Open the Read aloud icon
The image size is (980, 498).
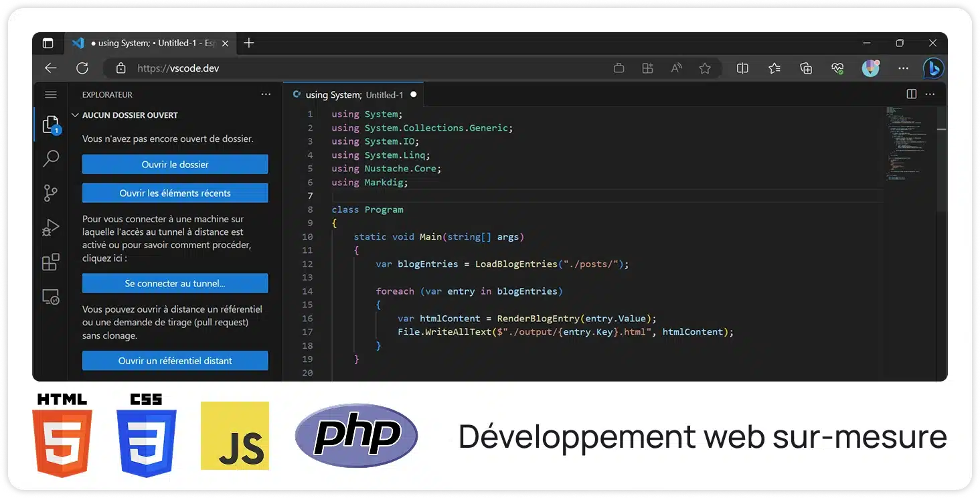(677, 68)
